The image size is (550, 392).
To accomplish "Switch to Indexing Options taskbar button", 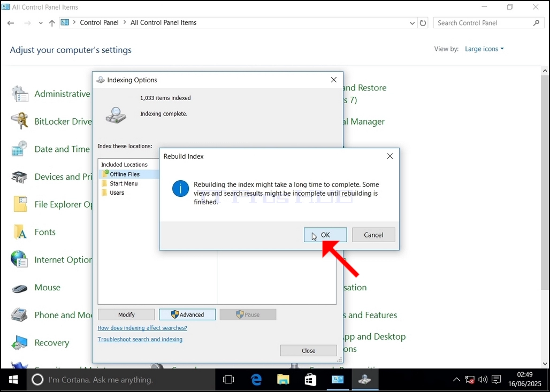I will point(365,380).
